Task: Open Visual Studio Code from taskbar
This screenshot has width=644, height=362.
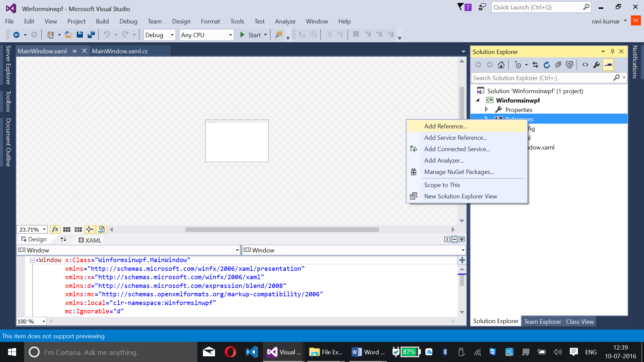Action: click(x=252, y=352)
